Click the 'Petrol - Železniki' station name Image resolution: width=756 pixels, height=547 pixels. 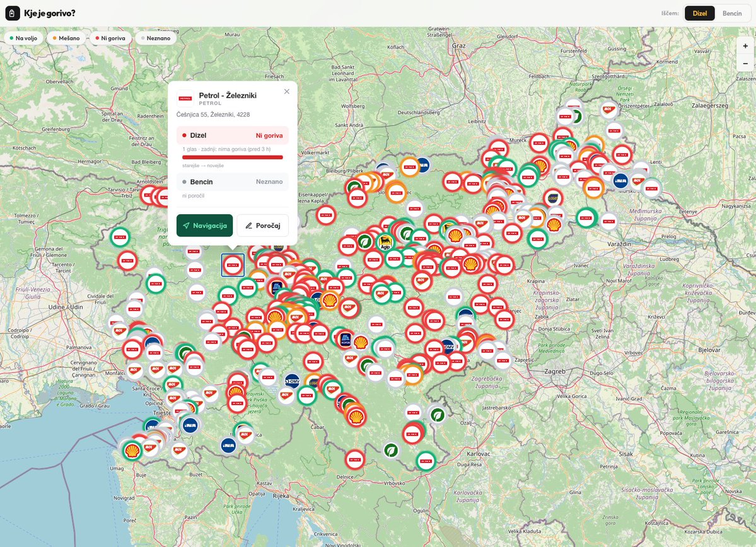click(228, 95)
